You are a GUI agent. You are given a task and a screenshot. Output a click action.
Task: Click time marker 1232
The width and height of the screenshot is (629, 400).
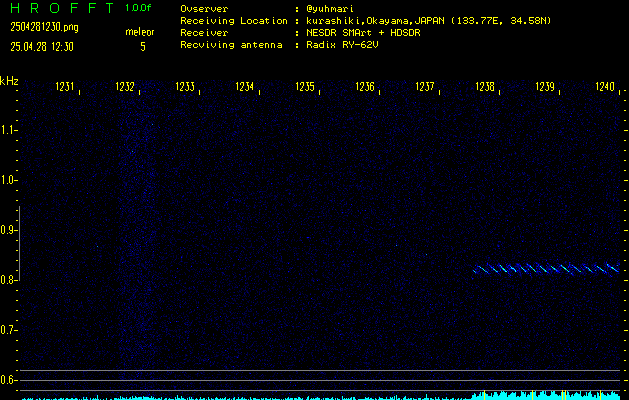[x=125, y=87]
